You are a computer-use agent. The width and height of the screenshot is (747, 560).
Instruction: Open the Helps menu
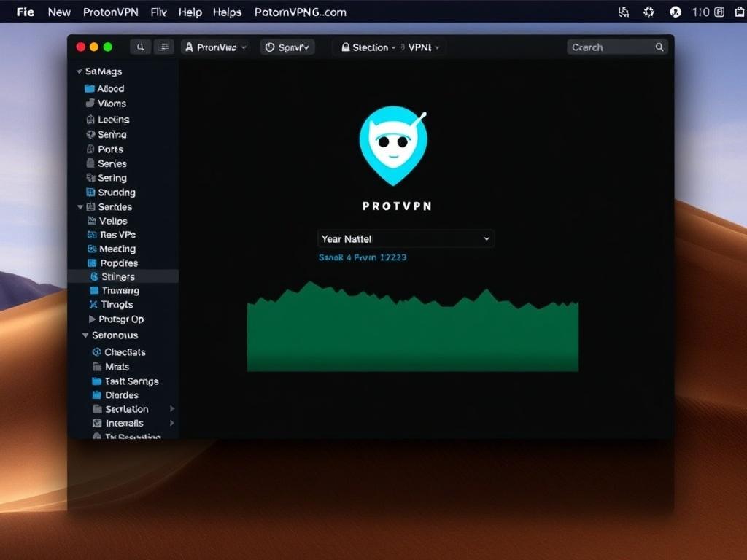(x=227, y=12)
